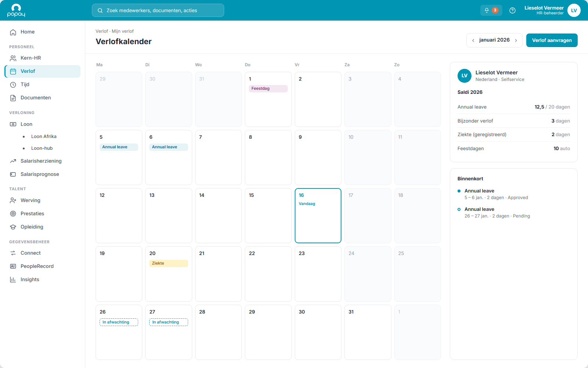Screen dimensions: 588x368
Task: Click the Werving add-person icon
Action: pos(13,201)
